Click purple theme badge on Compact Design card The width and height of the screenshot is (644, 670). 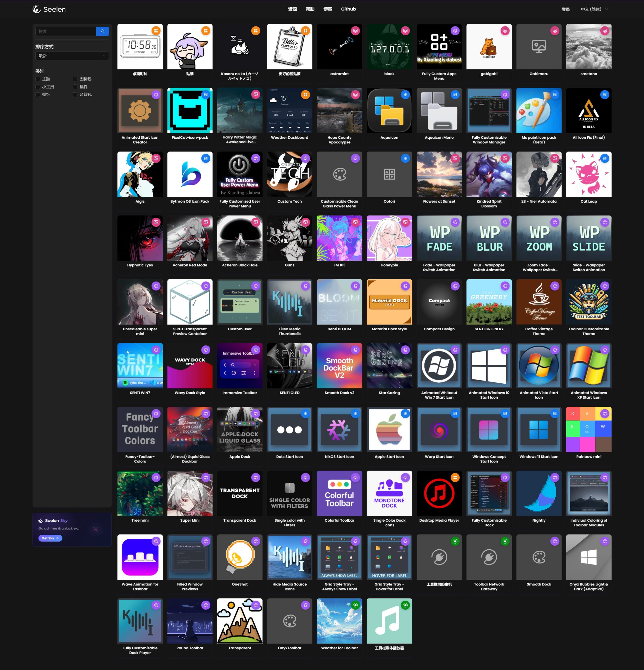455,286
